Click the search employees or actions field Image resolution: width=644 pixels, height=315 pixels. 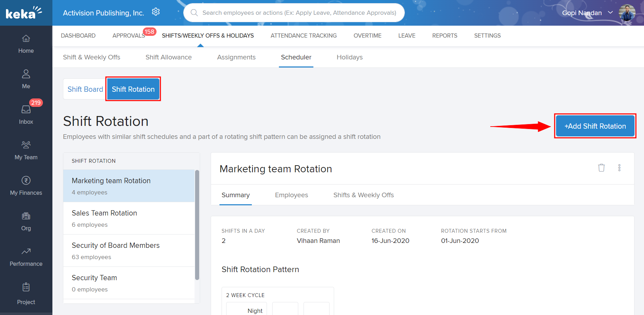(299, 13)
